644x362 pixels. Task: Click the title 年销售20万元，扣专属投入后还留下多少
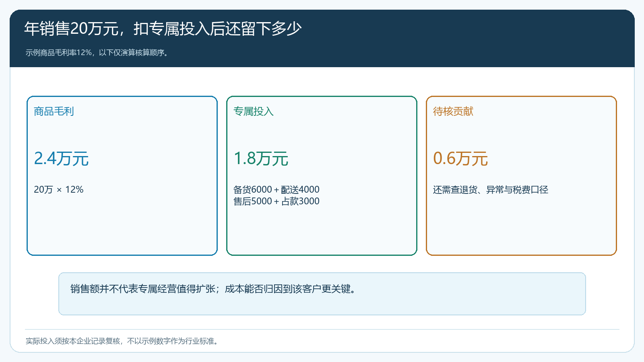[163, 29]
